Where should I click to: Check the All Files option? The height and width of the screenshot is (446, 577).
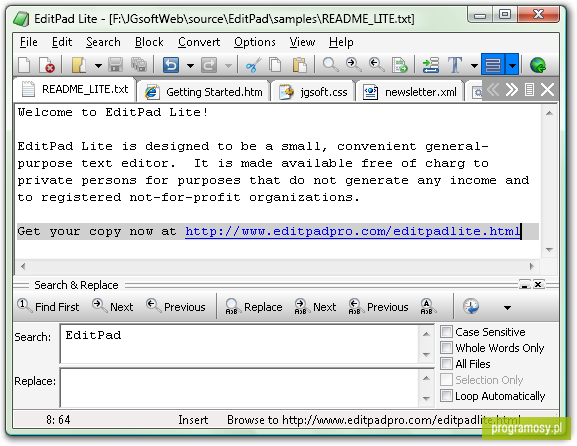[446, 364]
